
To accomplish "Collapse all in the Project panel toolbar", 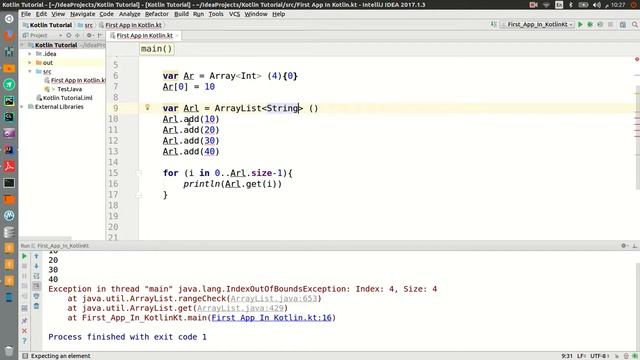I will (x=77, y=36).
